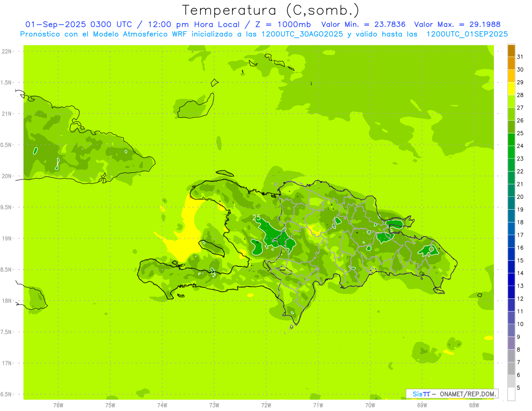Viewport: 532px width, 411px height.
Task: Pick the dark blue swatch between 13 and 14
Action: pyautogui.click(x=511, y=279)
